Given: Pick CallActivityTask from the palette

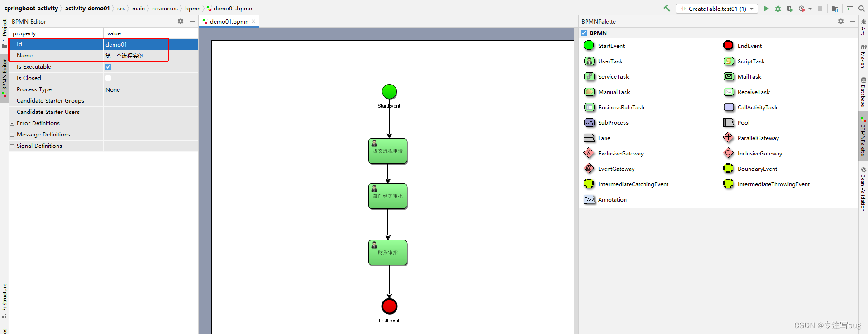Looking at the screenshot, I should point(750,108).
